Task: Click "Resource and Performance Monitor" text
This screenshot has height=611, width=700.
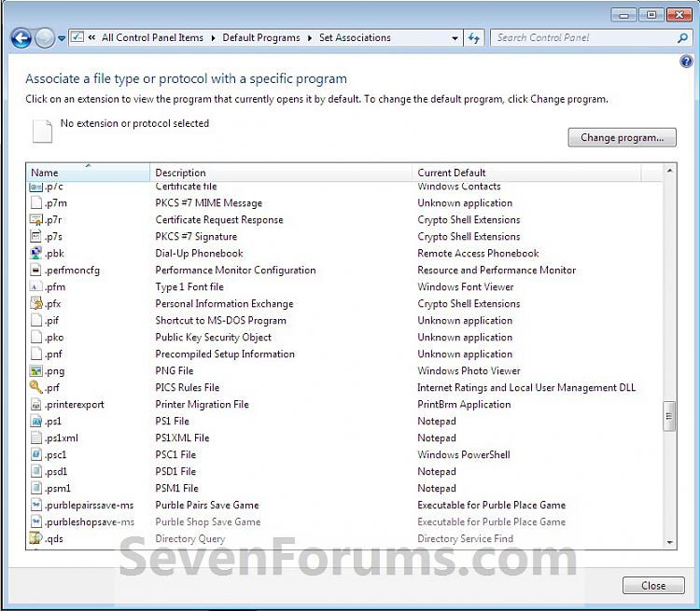Action: tap(497, 270)
